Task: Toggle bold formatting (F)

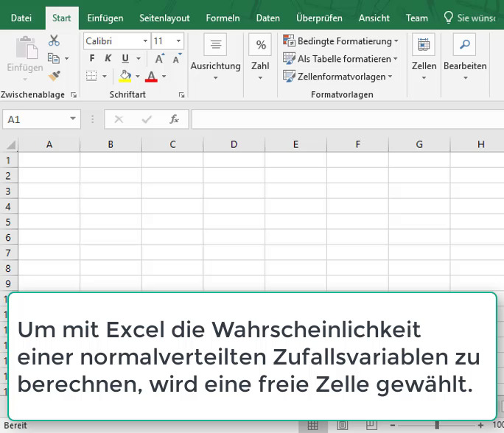Action: tap(92, 58)
